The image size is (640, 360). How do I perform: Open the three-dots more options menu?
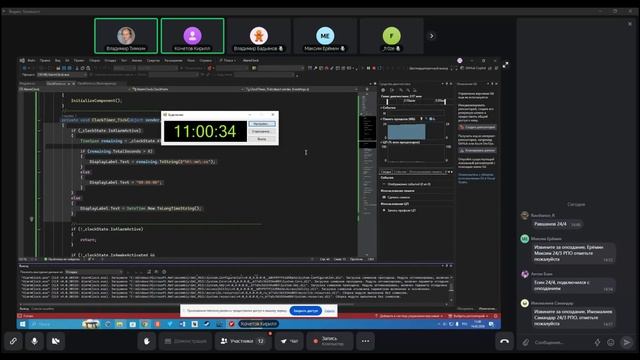[365, 341]
